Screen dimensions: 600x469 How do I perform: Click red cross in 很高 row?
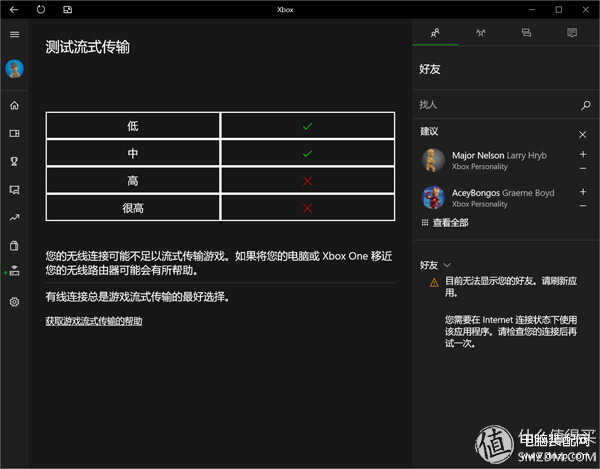point(307,208)
